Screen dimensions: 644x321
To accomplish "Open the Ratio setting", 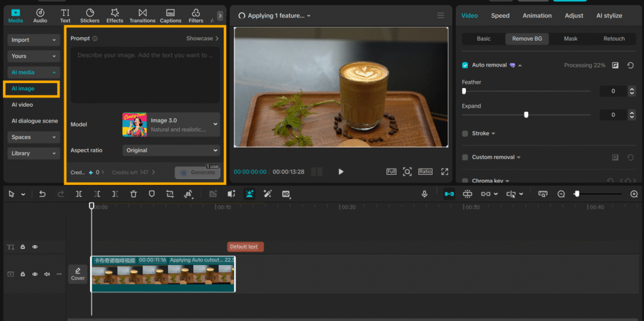I will 425,172.
